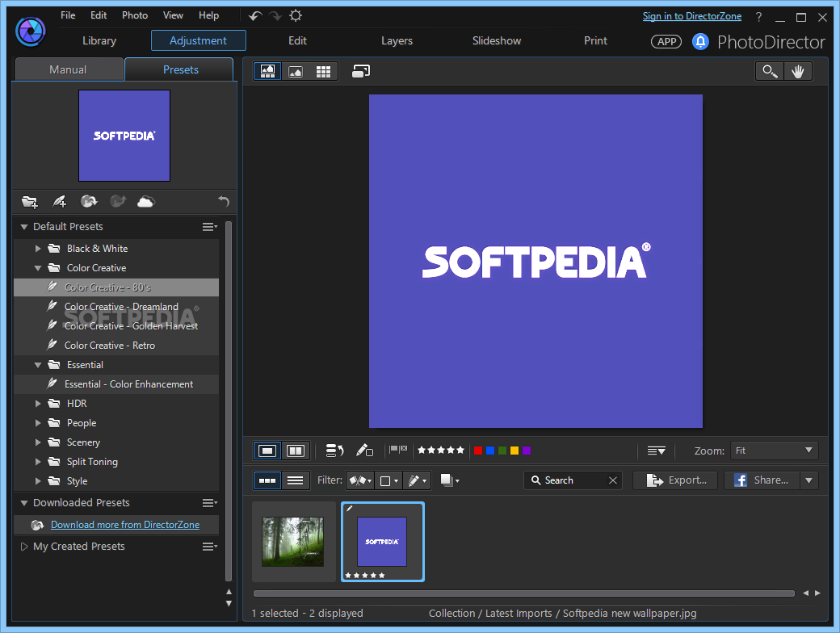Click the rotate/history icon in bottom toolbar
The width and height of the screenshot is (840, 633).
(334, 451)
